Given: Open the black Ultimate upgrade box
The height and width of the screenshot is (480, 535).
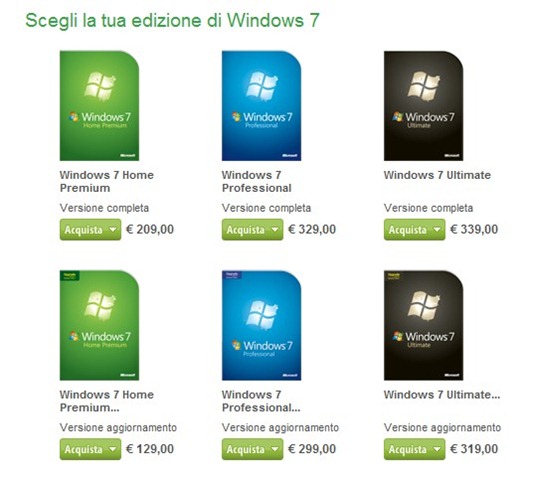Looking at the screenshot, I should click(423, 325).
